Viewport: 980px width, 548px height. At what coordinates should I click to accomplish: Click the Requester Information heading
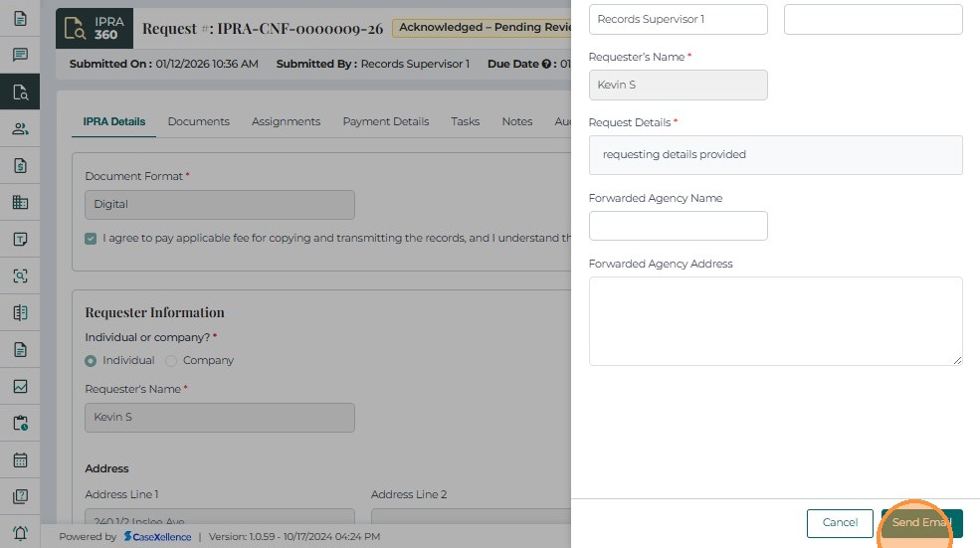point(154,312)
